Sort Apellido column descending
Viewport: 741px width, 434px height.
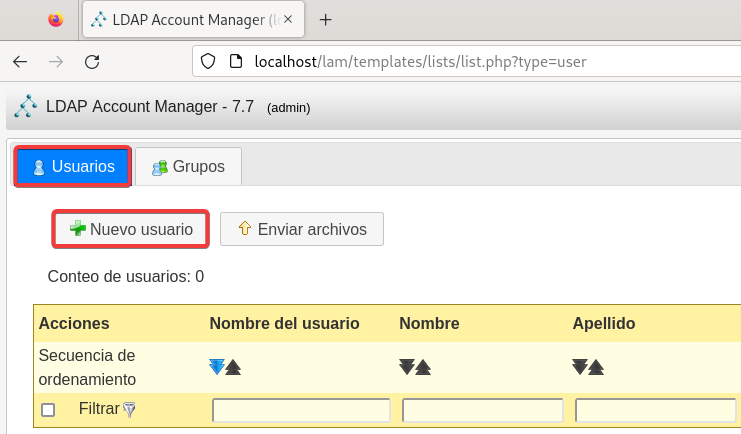pos(580,367)
